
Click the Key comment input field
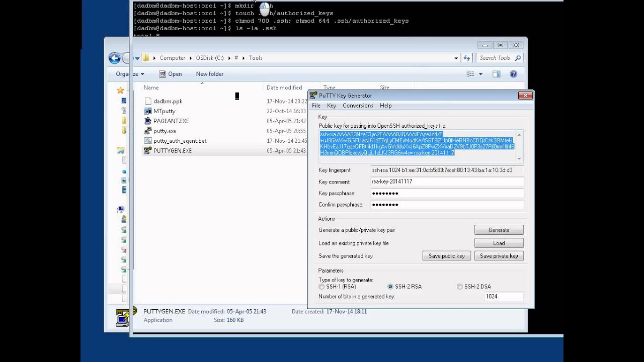click(x=447, y=182)
